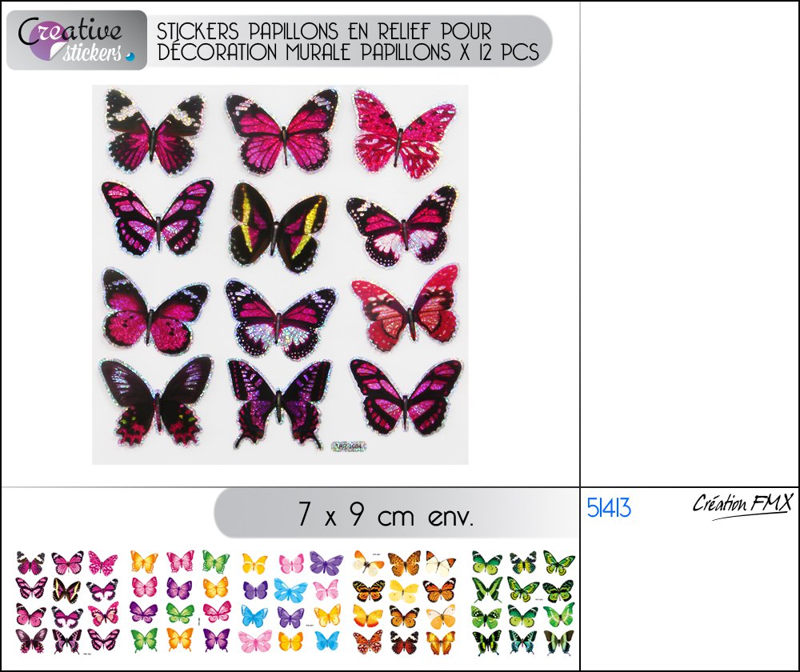Click the bottom-left dark butterfly with red tail spots
Viewport: 800px width, 672px height.
156,401
